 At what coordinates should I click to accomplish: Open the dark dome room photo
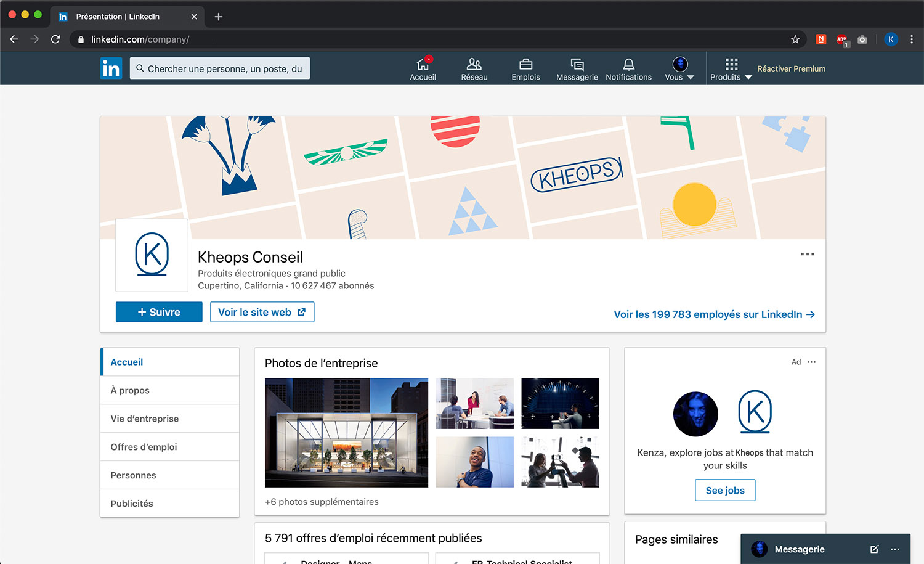(560, 403)
